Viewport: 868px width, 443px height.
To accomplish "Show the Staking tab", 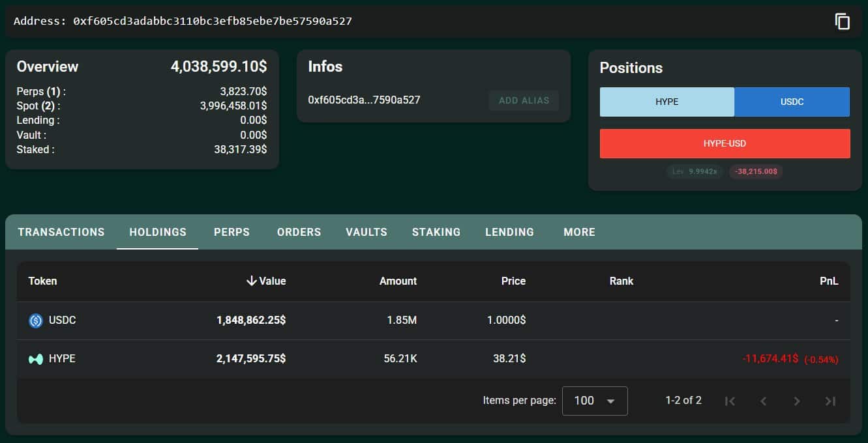I will pos(436,232).
